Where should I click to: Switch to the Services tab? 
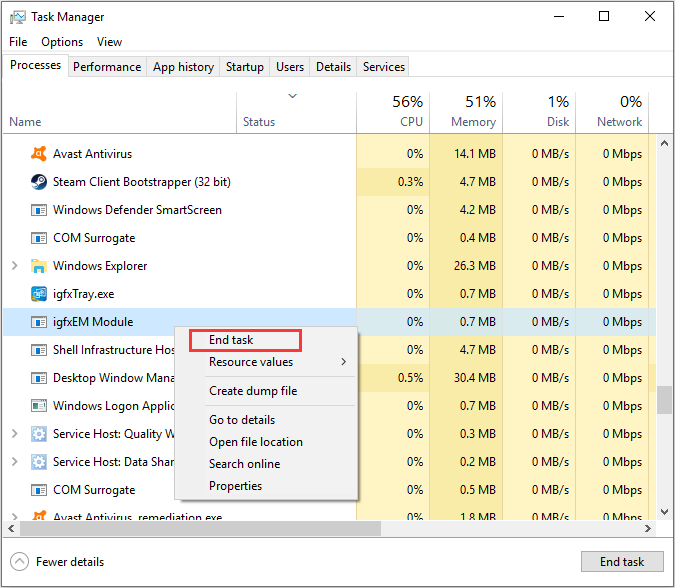coord(384,67)
